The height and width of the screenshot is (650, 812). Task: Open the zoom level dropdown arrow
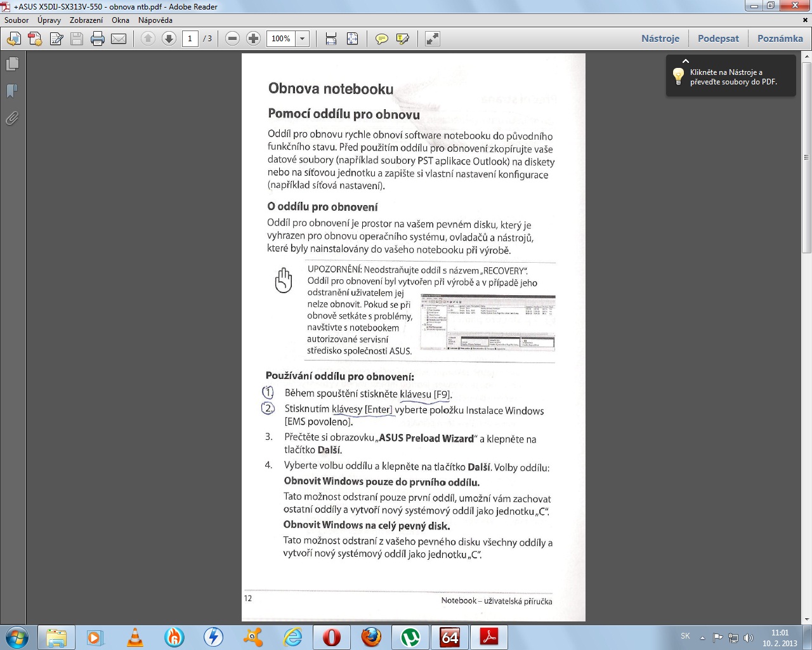(x=303, y=39)
